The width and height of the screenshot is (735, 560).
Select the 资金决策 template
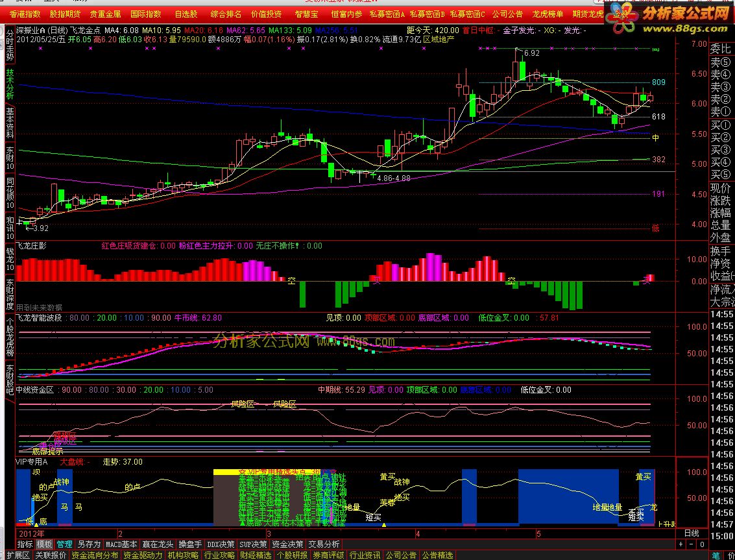[x=287, y=544]
